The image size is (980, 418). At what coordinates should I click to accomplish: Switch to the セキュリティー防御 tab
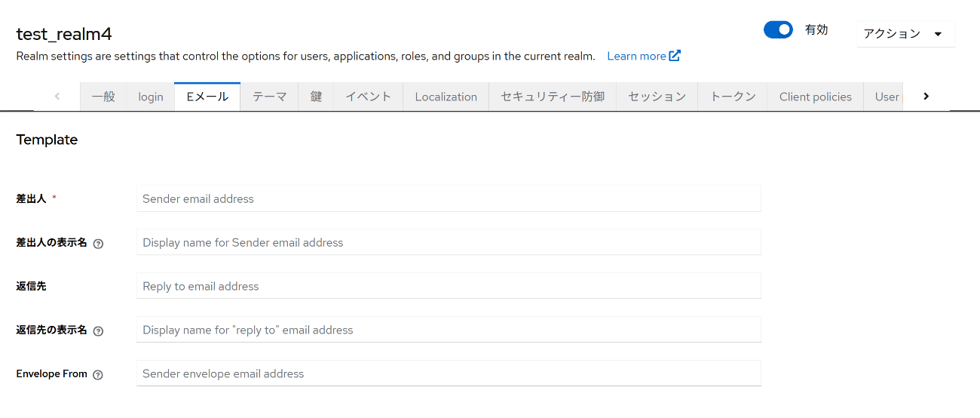pyautogui.click(x=553, y=97)
